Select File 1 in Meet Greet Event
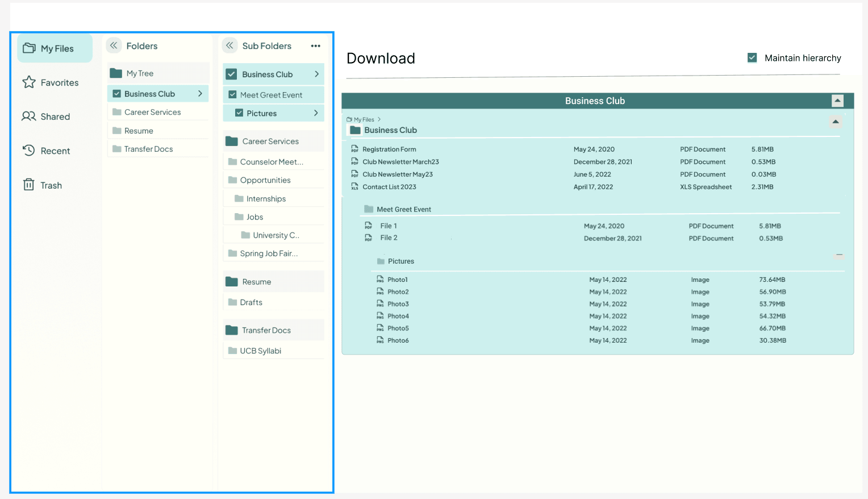Screen dimensions: 868x499 389,226
